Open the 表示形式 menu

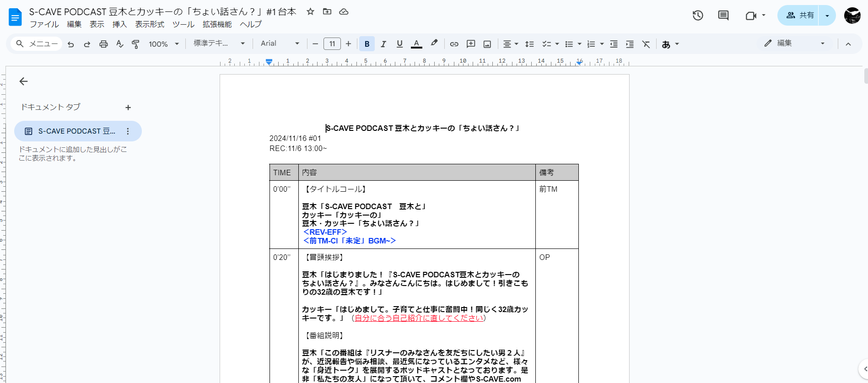point(150,24)
